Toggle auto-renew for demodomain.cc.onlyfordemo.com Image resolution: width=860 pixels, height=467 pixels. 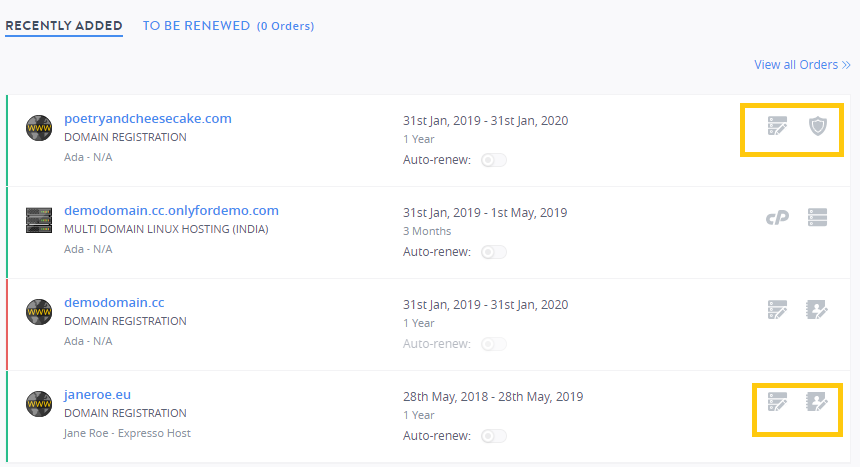pos(494,252)
